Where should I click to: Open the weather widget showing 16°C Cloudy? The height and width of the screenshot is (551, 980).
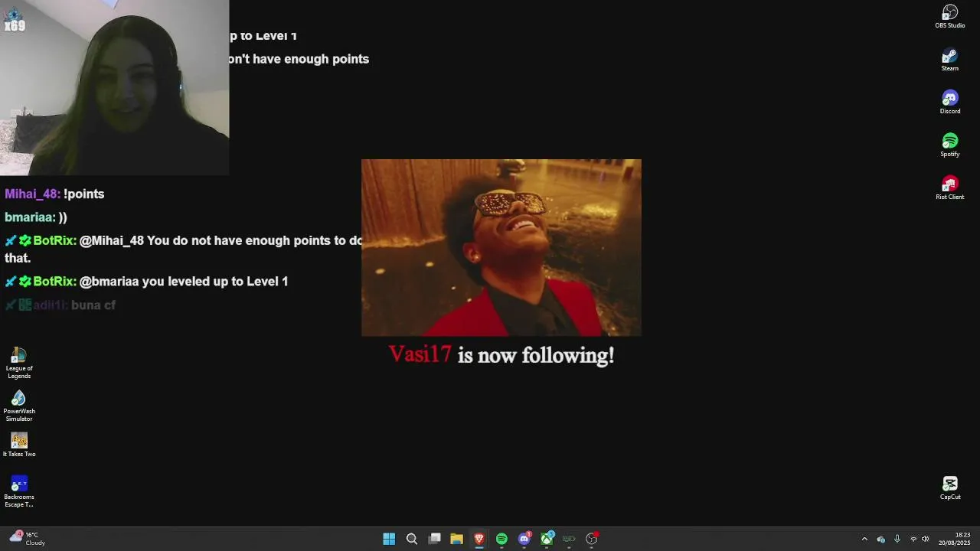28,539
